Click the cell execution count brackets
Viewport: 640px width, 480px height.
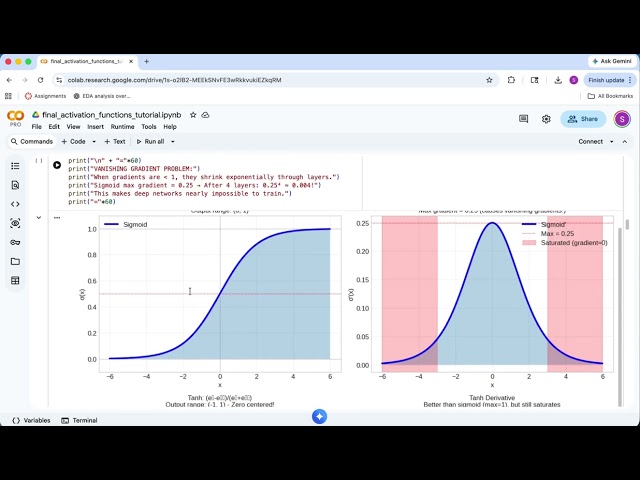click(x=39, y=160)
